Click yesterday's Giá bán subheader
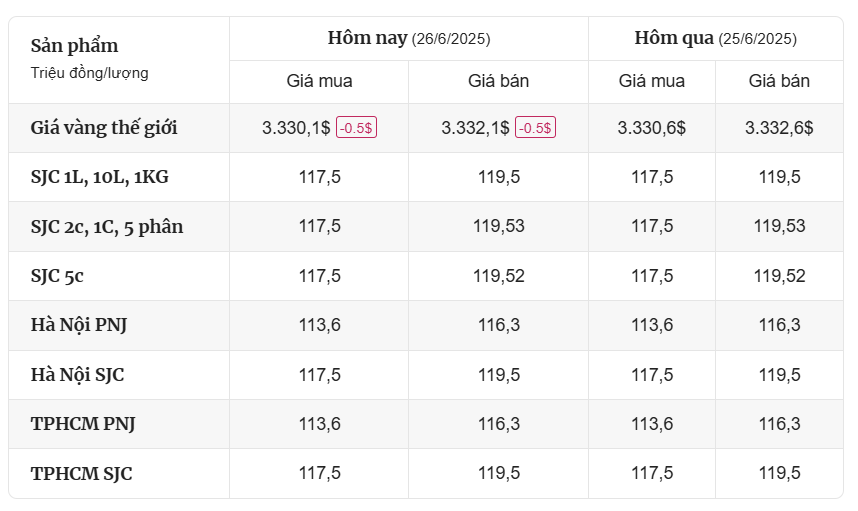858x511 pixels. point(779,81)
